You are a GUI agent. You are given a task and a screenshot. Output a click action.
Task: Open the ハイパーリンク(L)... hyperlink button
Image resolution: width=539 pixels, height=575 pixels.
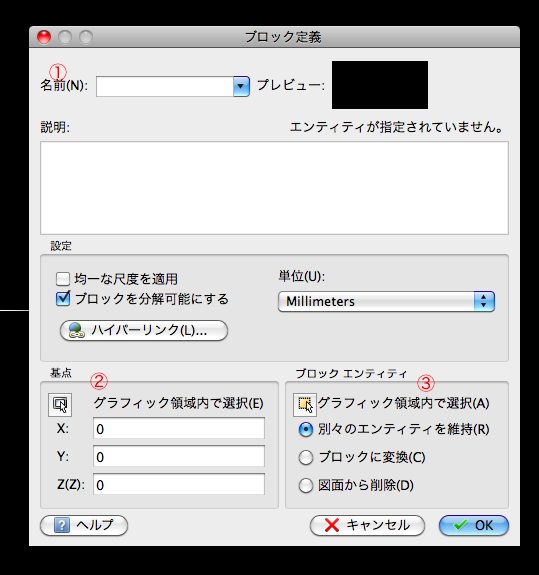pos(144,330)
